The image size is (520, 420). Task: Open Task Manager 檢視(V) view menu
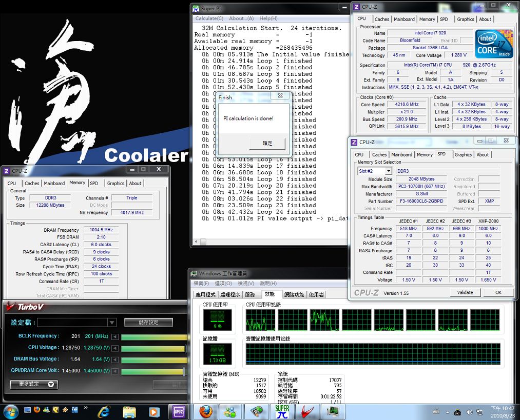246,283
